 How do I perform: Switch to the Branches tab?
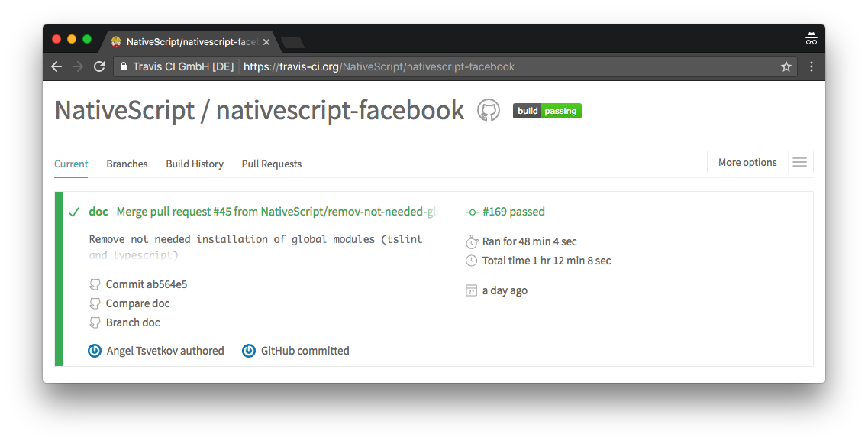[127, 164]
